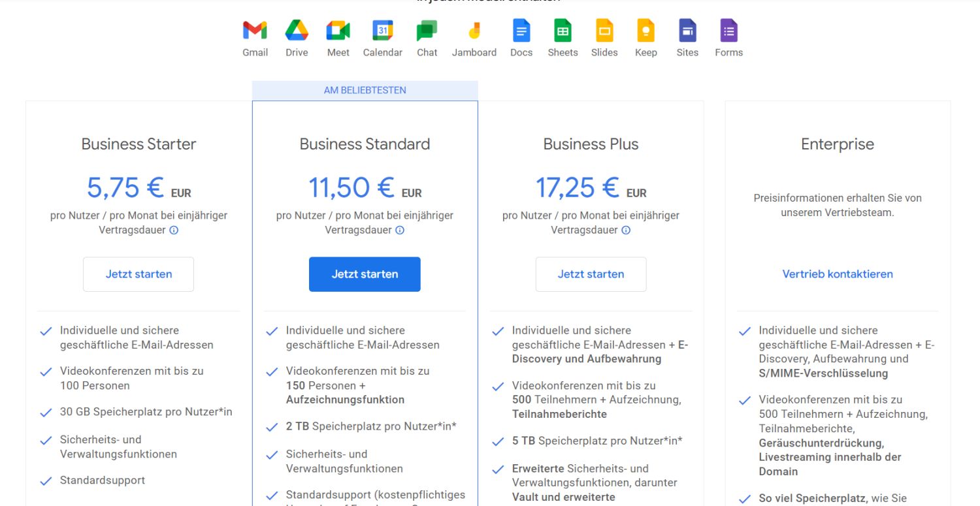Open info icon under Business Starter price
This screenshot has width=980, height=506.
click(x=174, y=230)
